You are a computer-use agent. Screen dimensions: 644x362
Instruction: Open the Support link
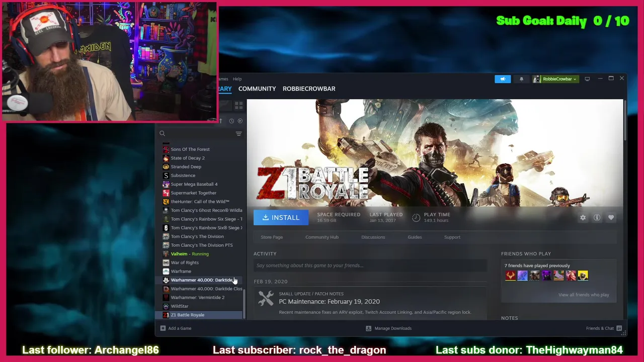point(452,237)
